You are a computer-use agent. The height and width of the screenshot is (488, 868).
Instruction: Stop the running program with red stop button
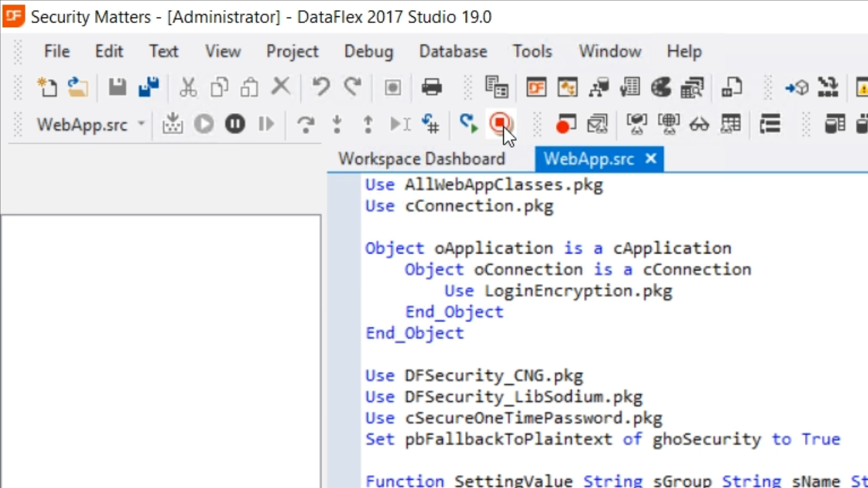(x=500, y=123)
